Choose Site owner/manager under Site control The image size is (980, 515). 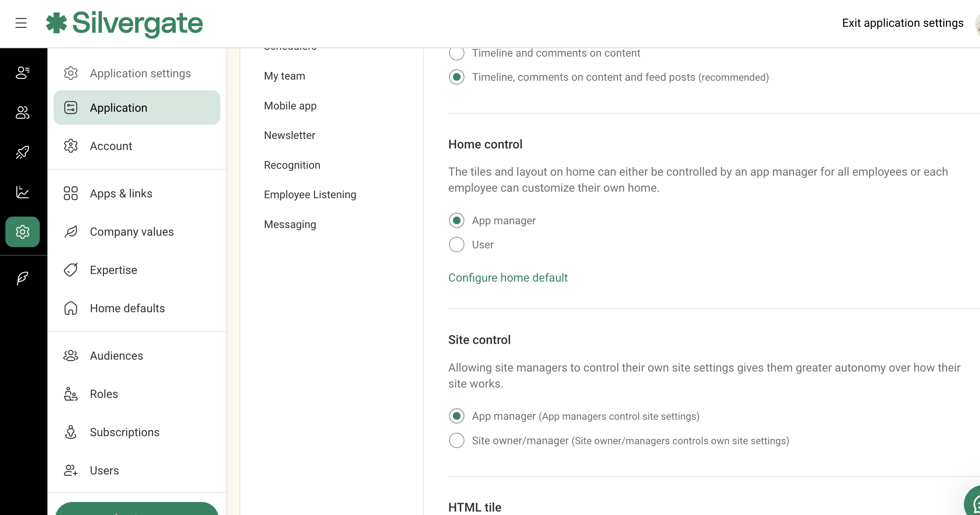click(456, 441)
